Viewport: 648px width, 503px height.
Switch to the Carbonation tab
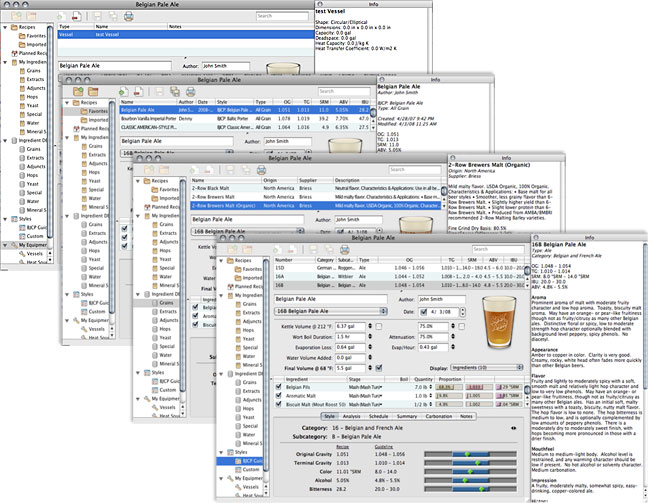pyautogui.click(x=438, y=415)
